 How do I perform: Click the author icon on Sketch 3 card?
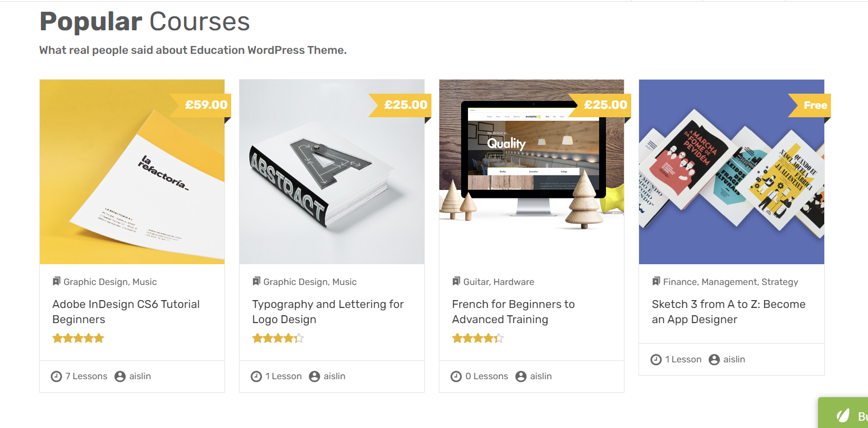point(714,360)
